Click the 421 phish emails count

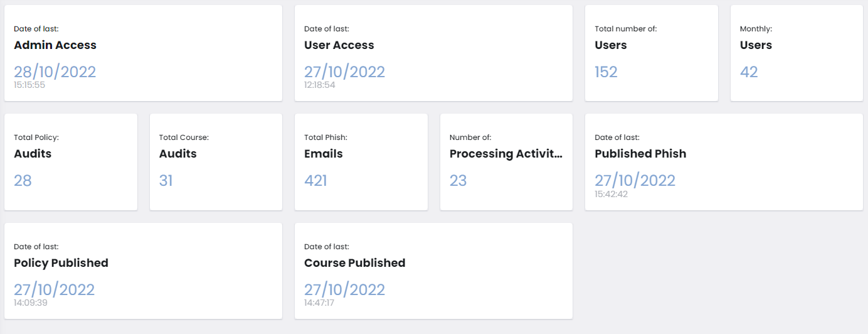(x=315, y=181)
